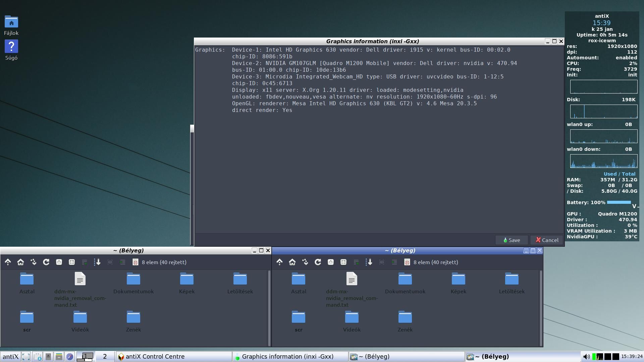The image size is (644, 362).
Task: Refresh the directory in inactive gray-titled Bélyeg window
Action: point(46,262)
